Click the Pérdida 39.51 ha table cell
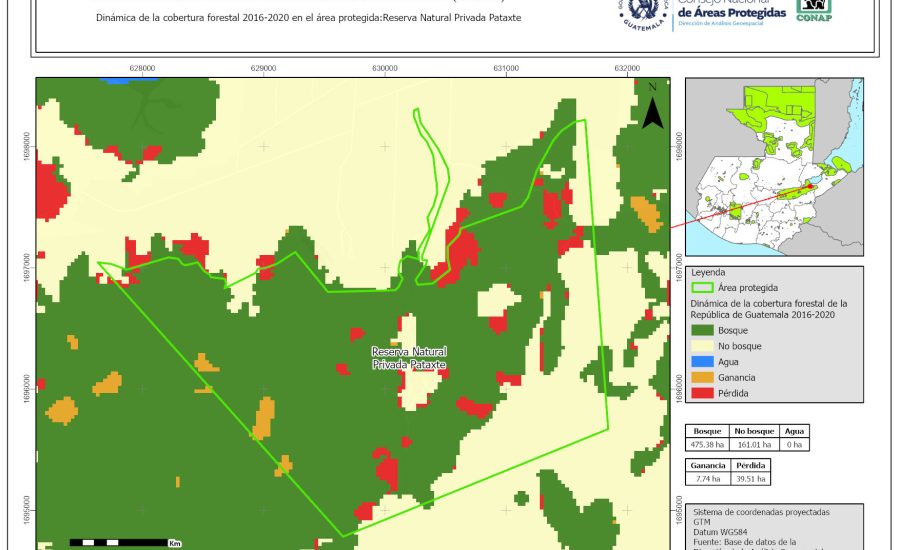The width and height of the screenshot is (900, 550). point(750,479)
